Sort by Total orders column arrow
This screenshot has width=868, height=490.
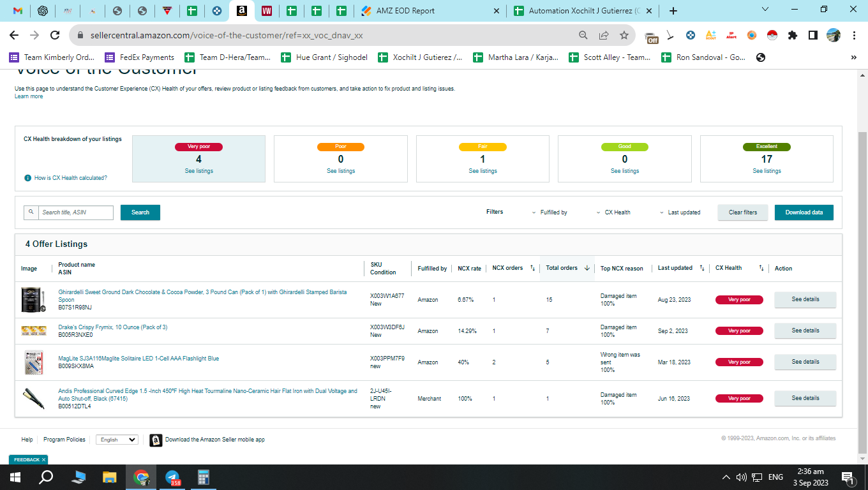[x=587, y=268]
